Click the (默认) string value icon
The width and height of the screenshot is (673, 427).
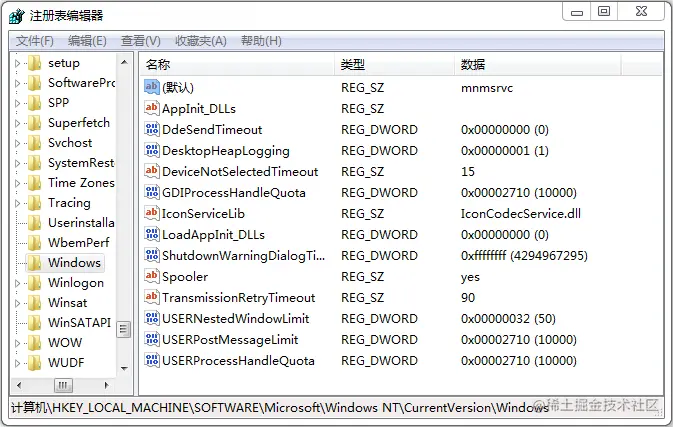click(x=152, y=87)
